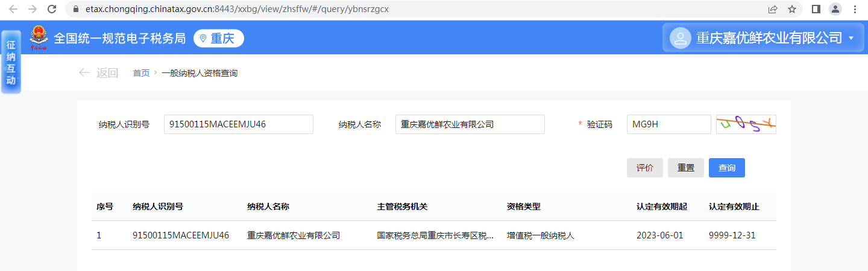
Task: Focus the 纳税人识别号 input field
Action: (x=238, y=124)
